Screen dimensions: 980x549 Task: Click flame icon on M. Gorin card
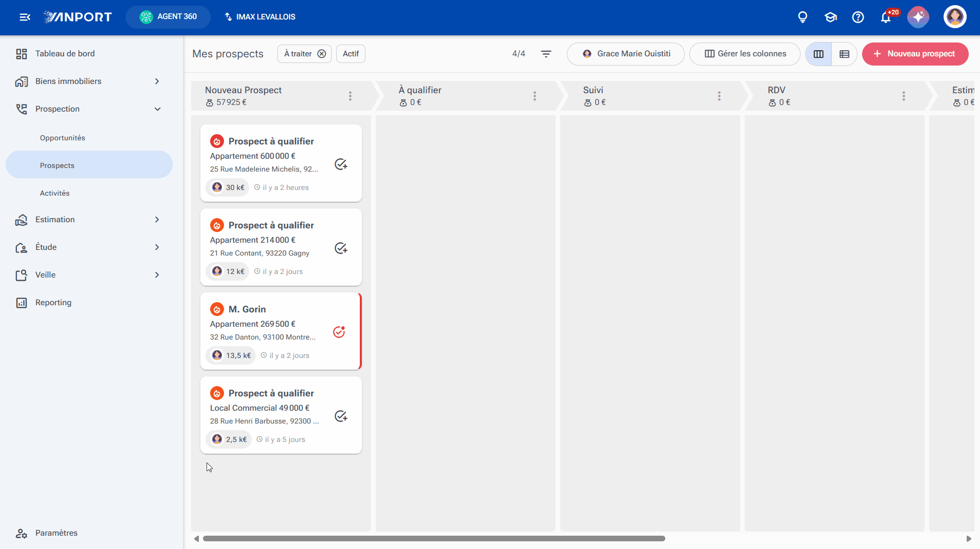coord(217,309)
